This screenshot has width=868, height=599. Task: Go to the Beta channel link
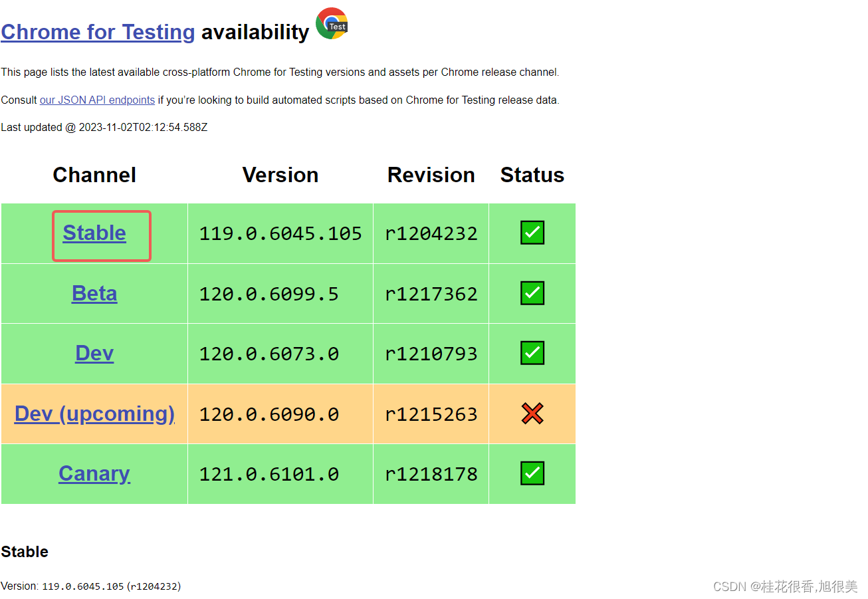(94, 293)
